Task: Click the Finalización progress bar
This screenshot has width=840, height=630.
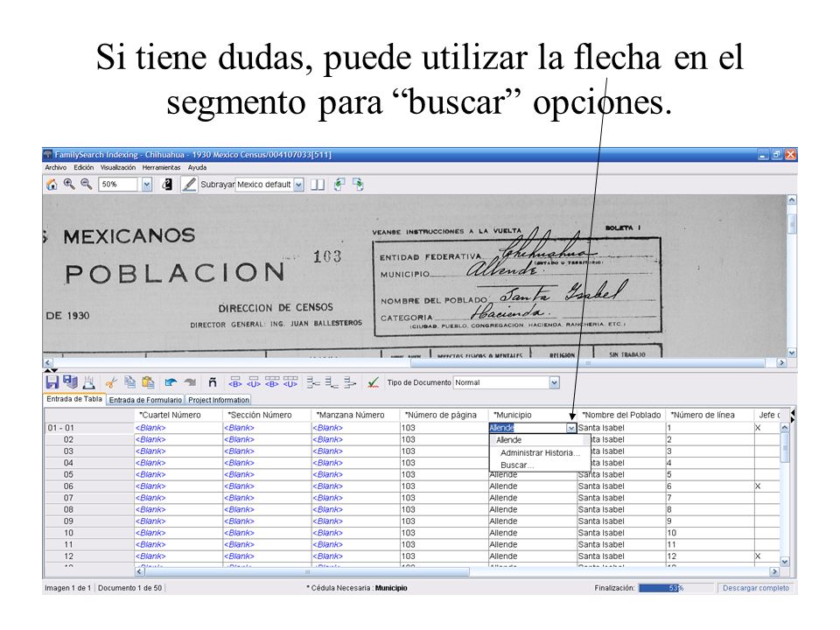Action: point(676,588)
